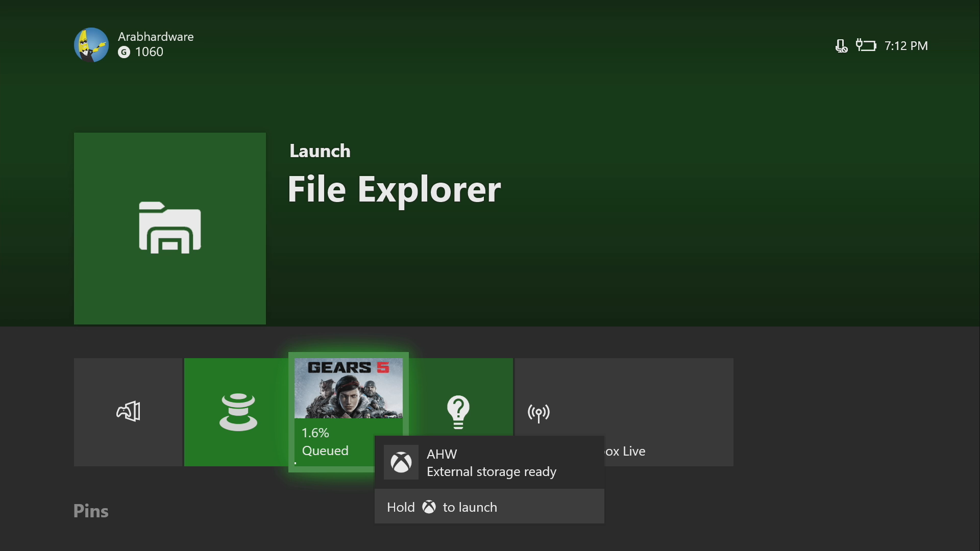
Task: Open the controller and speaker tile
Action: coord(128,412)
